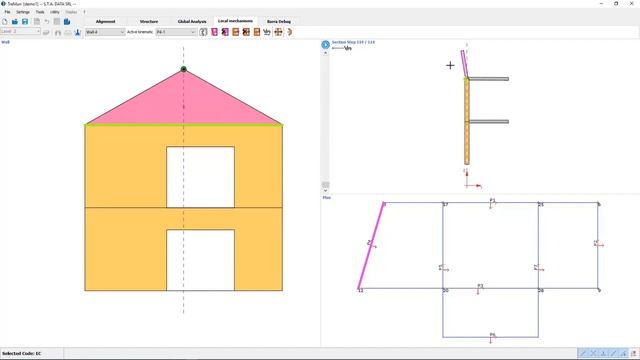Click the Plan view label
640x360 pixels.
(327, 198)
